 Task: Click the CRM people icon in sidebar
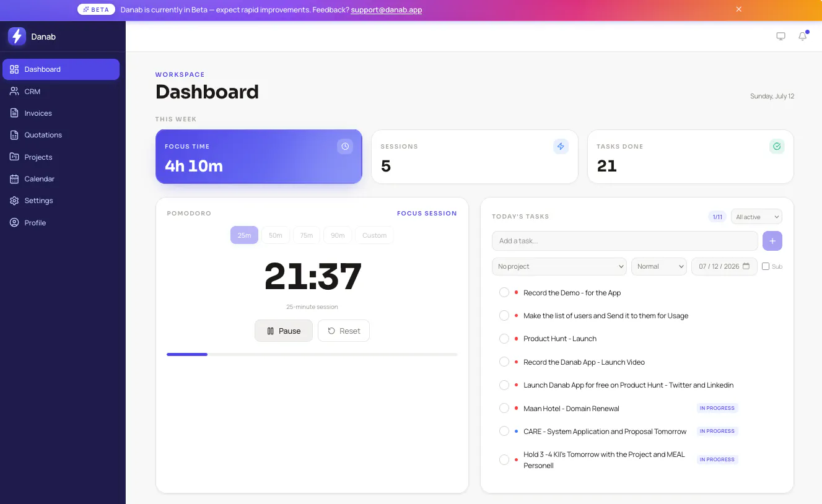click(14, 91)
